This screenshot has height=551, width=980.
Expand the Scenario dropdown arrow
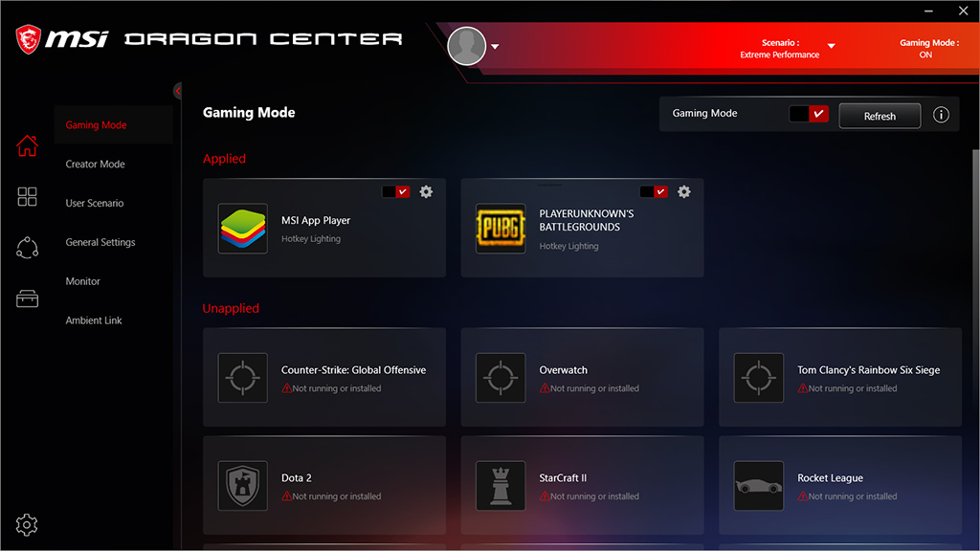click(x=832, y=46)
